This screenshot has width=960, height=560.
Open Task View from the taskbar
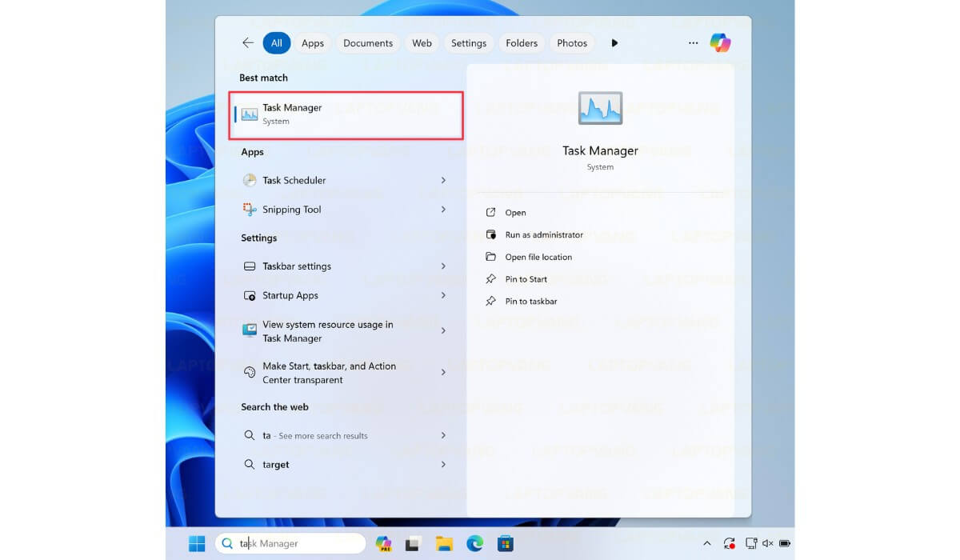click(413, 544)
